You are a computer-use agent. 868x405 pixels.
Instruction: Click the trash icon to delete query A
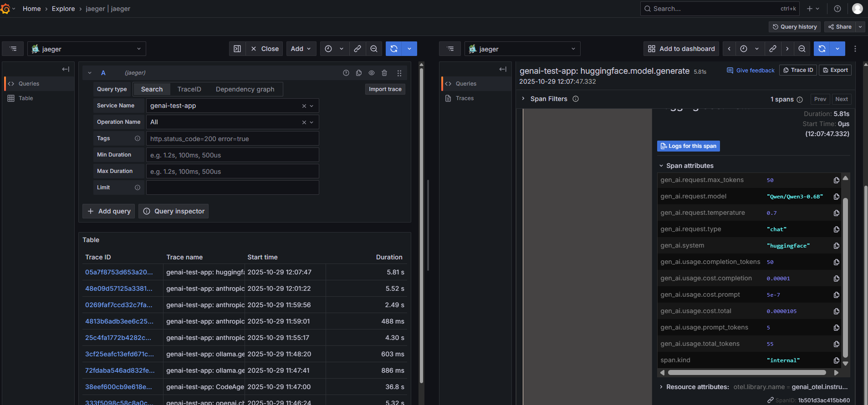(x=384, y=73)
